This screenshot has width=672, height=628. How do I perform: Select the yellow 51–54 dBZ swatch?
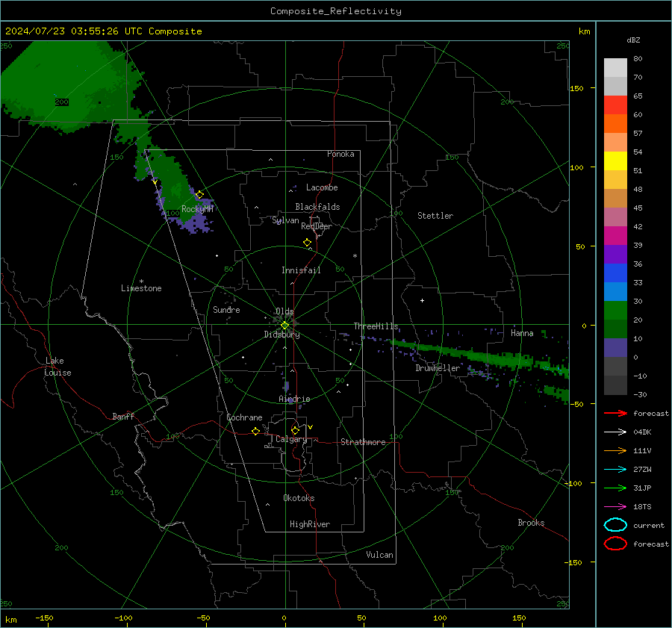coord(615,161)
